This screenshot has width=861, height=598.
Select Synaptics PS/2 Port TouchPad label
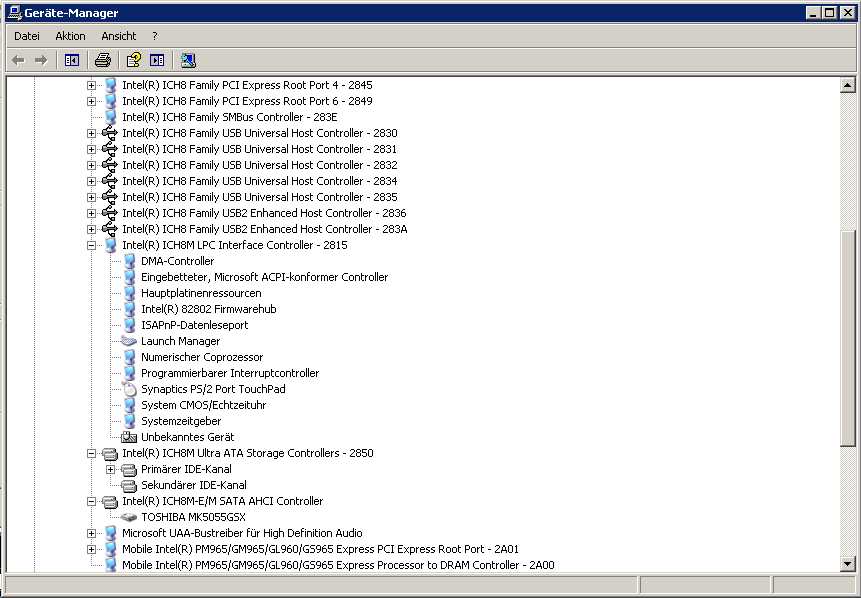213,389
